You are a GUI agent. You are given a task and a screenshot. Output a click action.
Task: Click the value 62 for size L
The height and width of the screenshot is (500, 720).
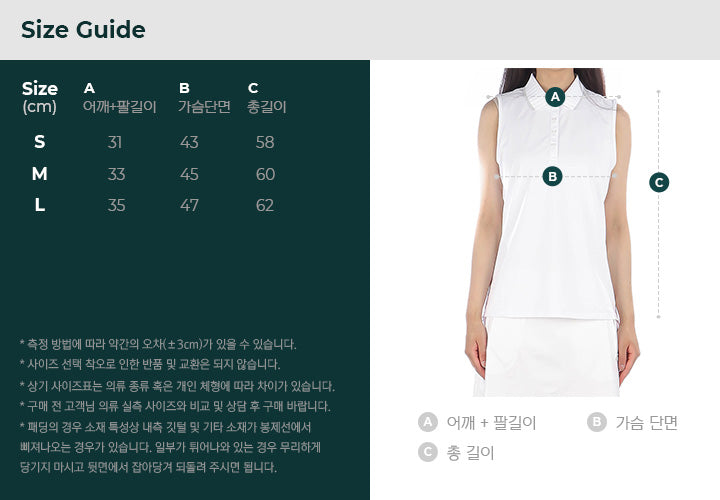click(265, 205)
